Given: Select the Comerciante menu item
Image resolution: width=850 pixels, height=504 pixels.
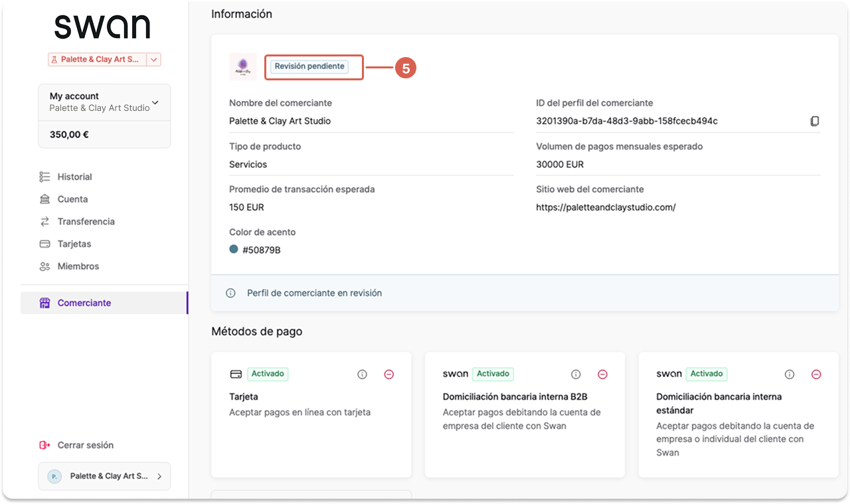Looking at the screenshot, I should pyautogui.click(x=104, y=303).
